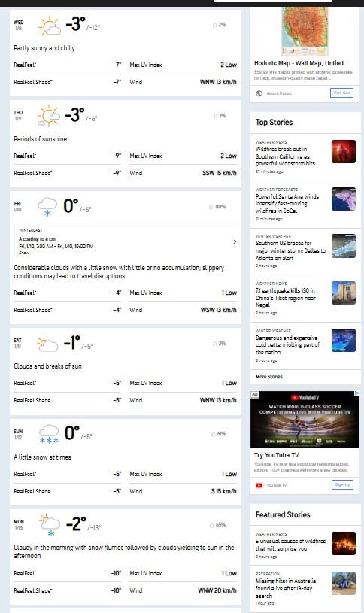Click Saturday's clouds and sun icon
364x613 pixels.
[47, 344]
